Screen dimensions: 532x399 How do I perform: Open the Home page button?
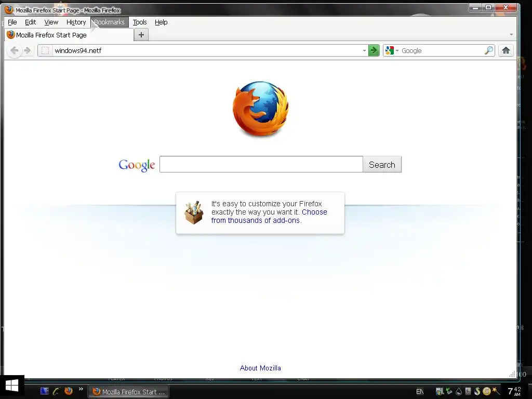click(506, 50)
